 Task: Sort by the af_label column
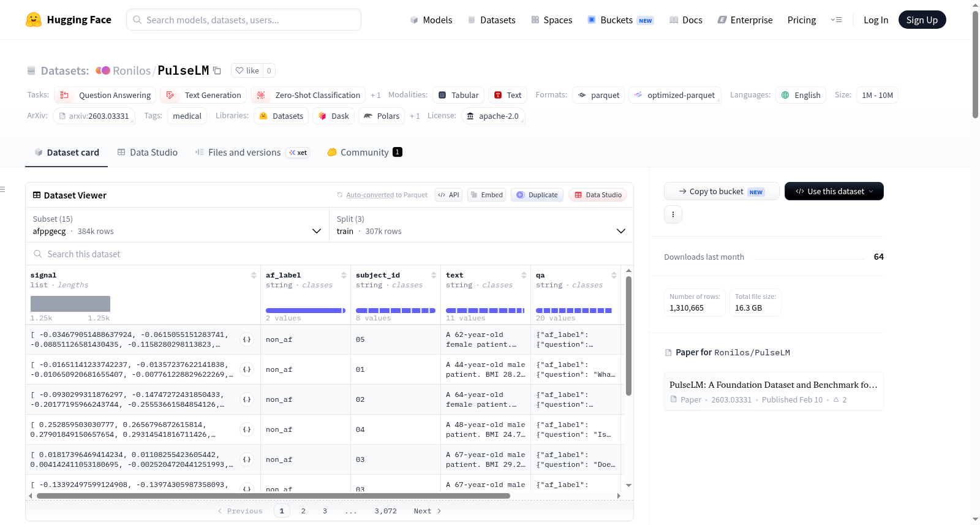344,276
